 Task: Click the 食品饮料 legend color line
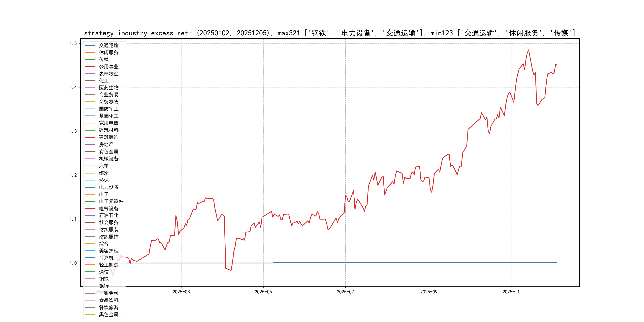click(90, 300)
